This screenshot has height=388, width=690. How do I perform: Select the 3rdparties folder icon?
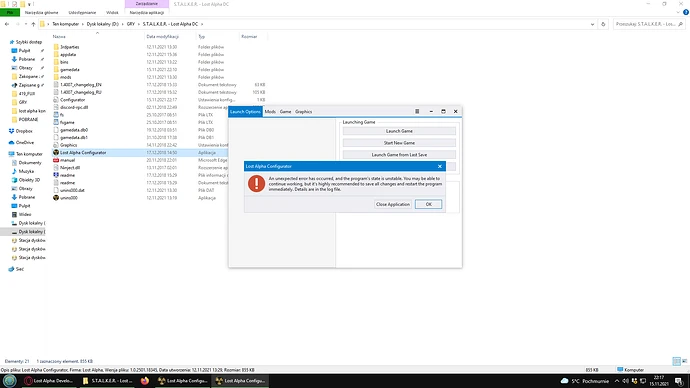56,47
